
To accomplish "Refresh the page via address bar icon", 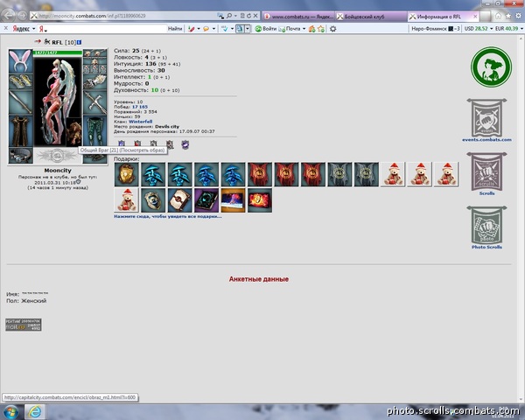I will (x=248, y=16).
